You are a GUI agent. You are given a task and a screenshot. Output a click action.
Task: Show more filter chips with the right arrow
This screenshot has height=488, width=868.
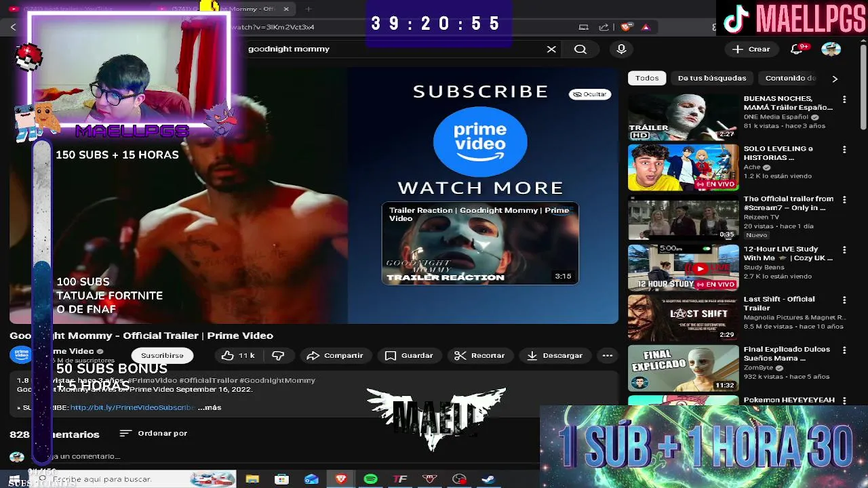point(835,79)
